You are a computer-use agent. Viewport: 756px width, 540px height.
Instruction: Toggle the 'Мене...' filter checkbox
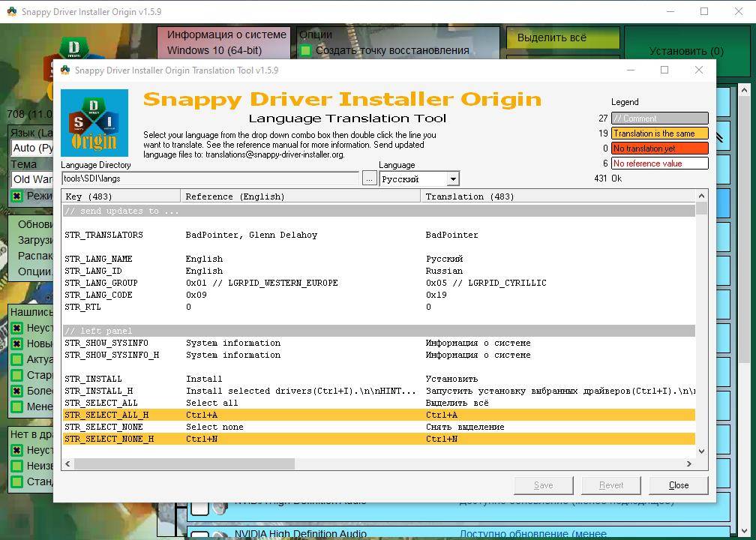point(16,406)
